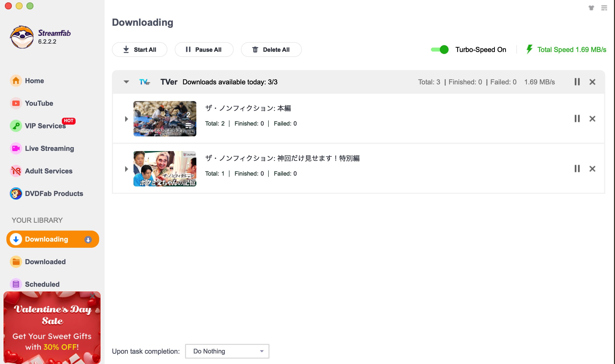615x364 pixels.
Task: Open Adult Services
Action: 48,171
